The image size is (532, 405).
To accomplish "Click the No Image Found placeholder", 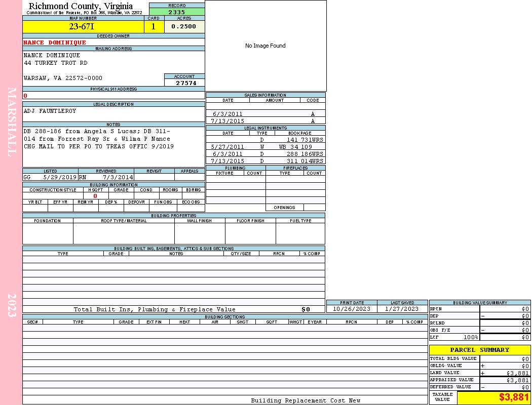I will coord(265,46).
